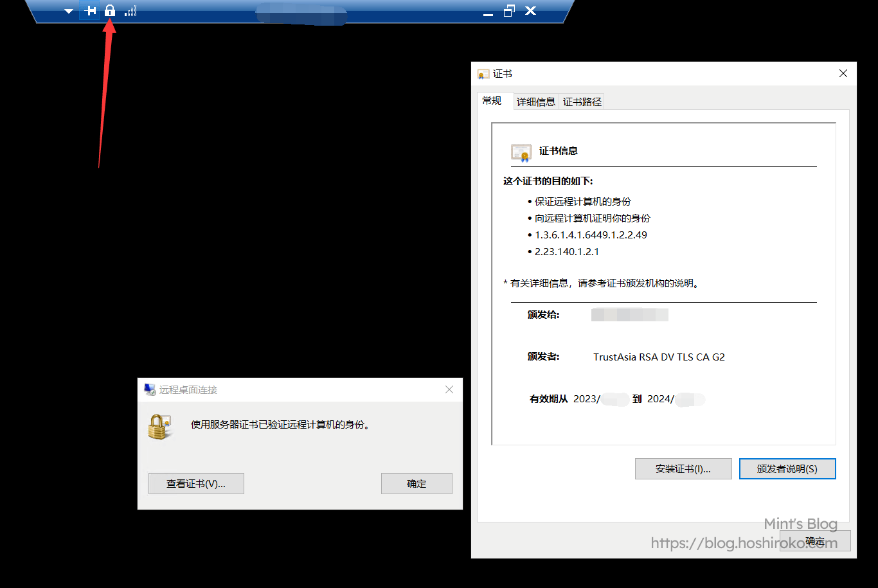The width and height of the screenshot is (878, 588).
Task: Close the 证书 dialog window
Action: click(843, 74)
